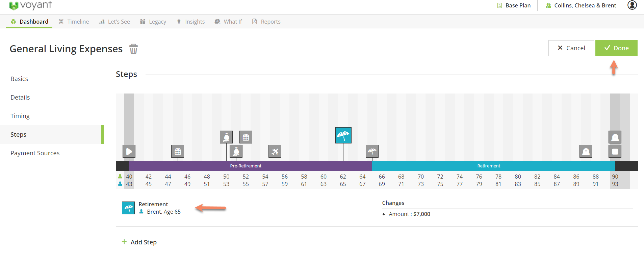Image resolution: width=644 pixels, height=267 pixels.
Task: Open the Base Plan selector
Action: (x=514, y=5)
